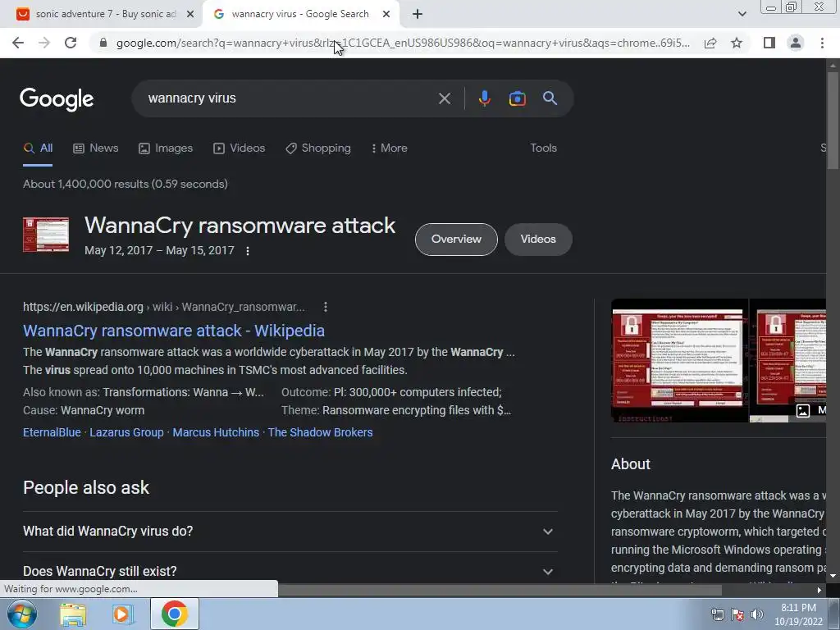Select the All results tab
Image resolution: width=840 pixels, height=630 pixels.
(x=38, y=148)
